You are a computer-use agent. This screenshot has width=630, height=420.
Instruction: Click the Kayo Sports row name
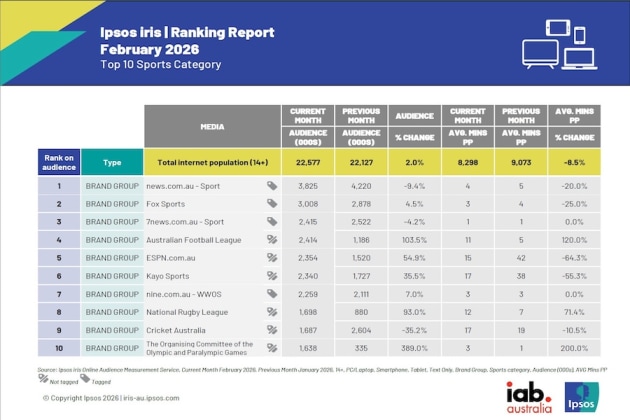coord(168,276)
